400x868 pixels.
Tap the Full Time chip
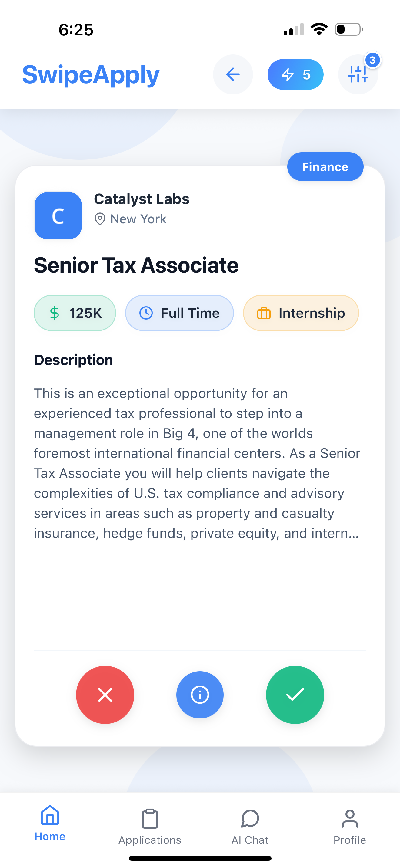[179, 313]
